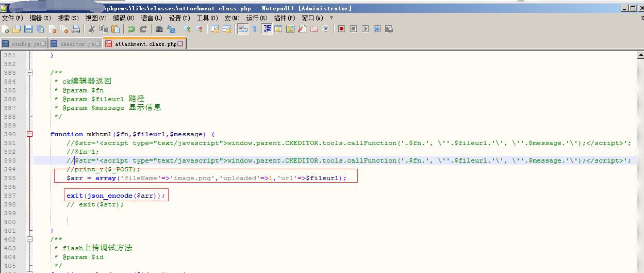
Task: Zoom in using the magnifier plus icon
Action: pyautogui.click(x=187, y=29)
